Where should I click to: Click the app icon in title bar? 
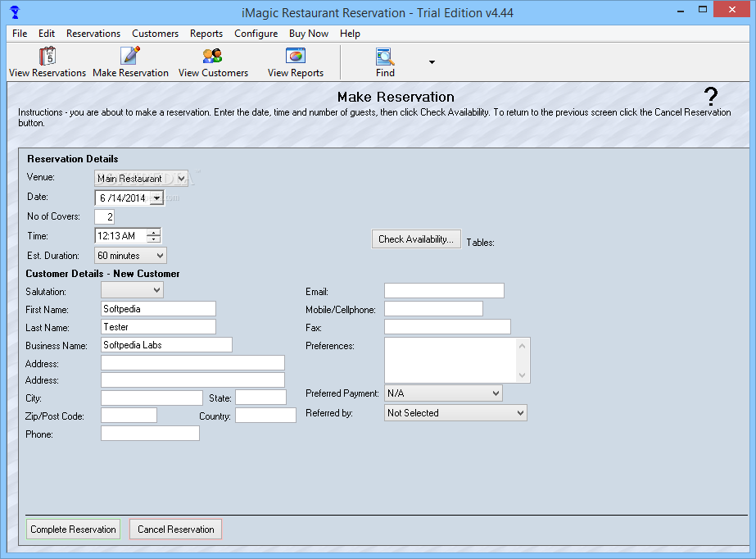[15, 12]
